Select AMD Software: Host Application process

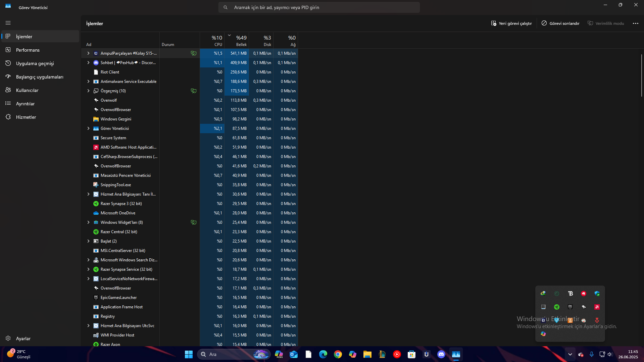(x=190, y=147)
